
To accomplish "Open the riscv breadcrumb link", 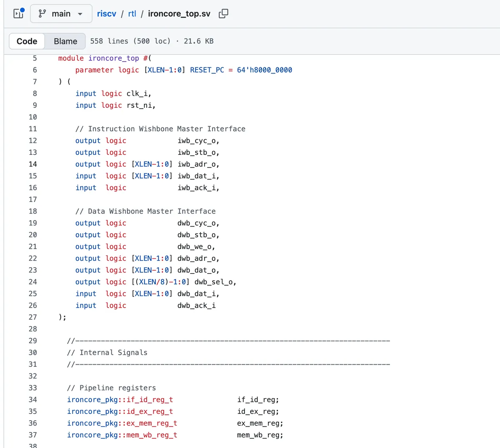I will 107,14.
